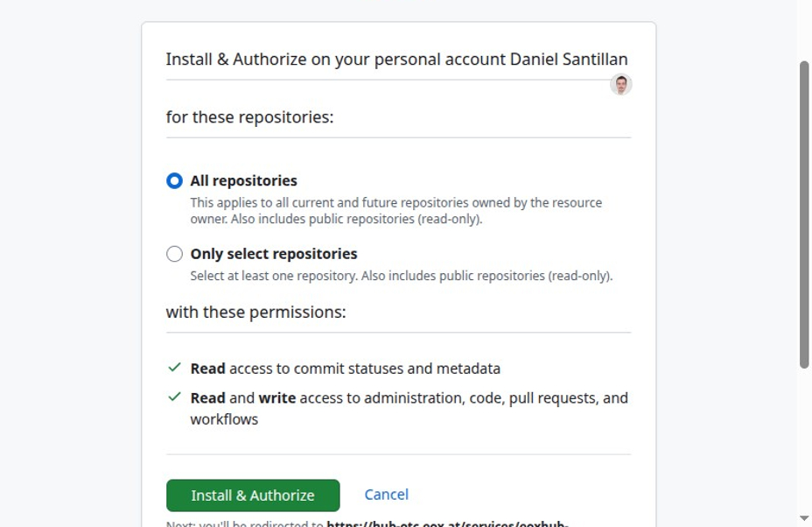Image resolution: width=812 pixels, height=527 pixels.
Task: Cancel the installation via the Cancel link
Action: [x=387, y=495]
